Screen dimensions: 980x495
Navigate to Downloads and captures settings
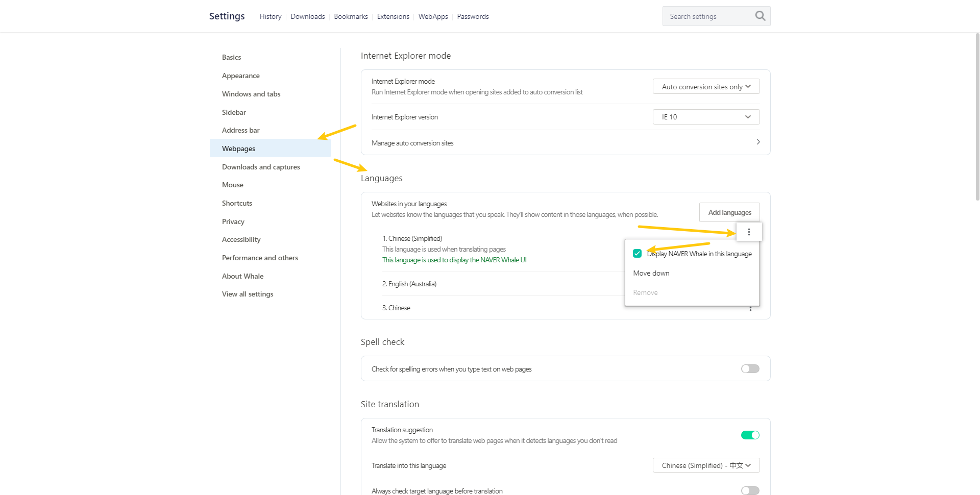261,167
